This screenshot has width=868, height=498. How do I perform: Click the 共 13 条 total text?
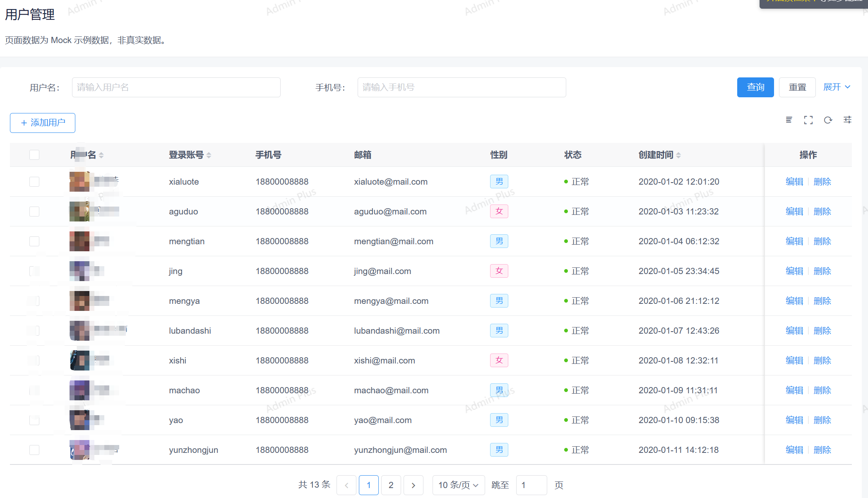tap(315, 485)
